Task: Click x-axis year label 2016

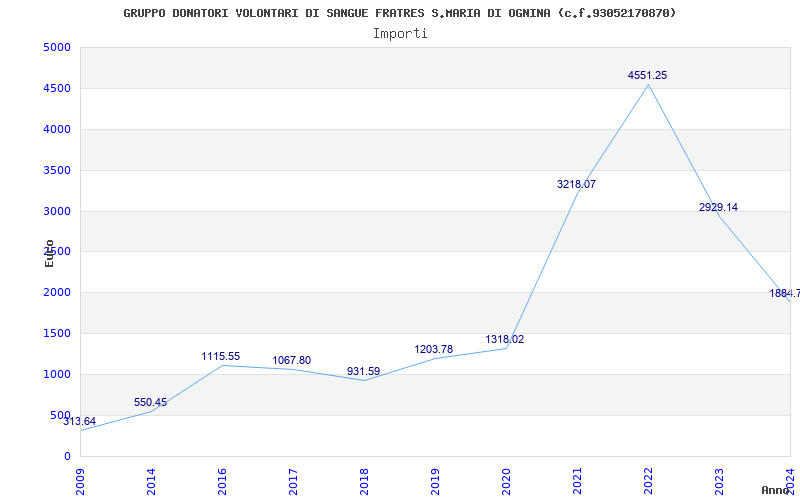Action: point(222,481)
